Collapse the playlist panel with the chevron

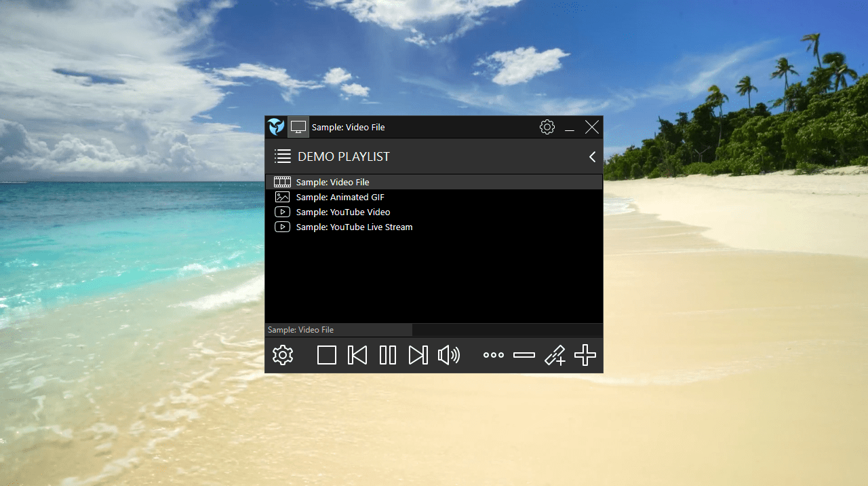[592, 157]
